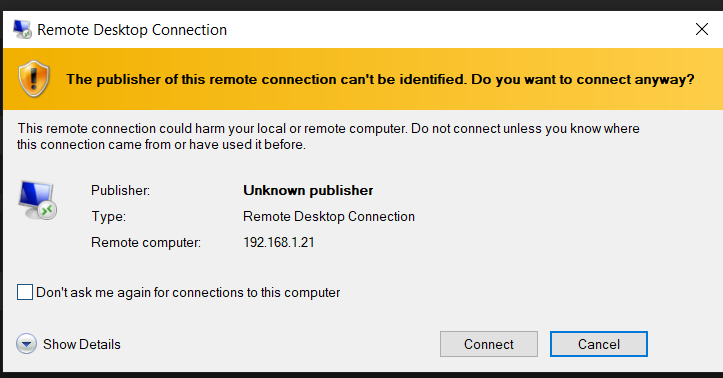The width and height of the screenshot is (723, 378).
Task: Click the Remote Desktop icon in title bar
Action: pyautogui.click(x=22, y=30)
